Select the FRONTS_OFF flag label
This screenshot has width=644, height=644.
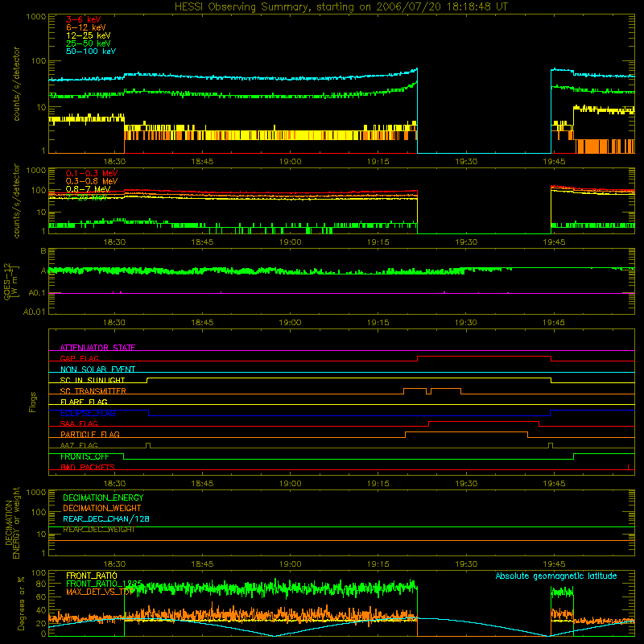point(85,456)
